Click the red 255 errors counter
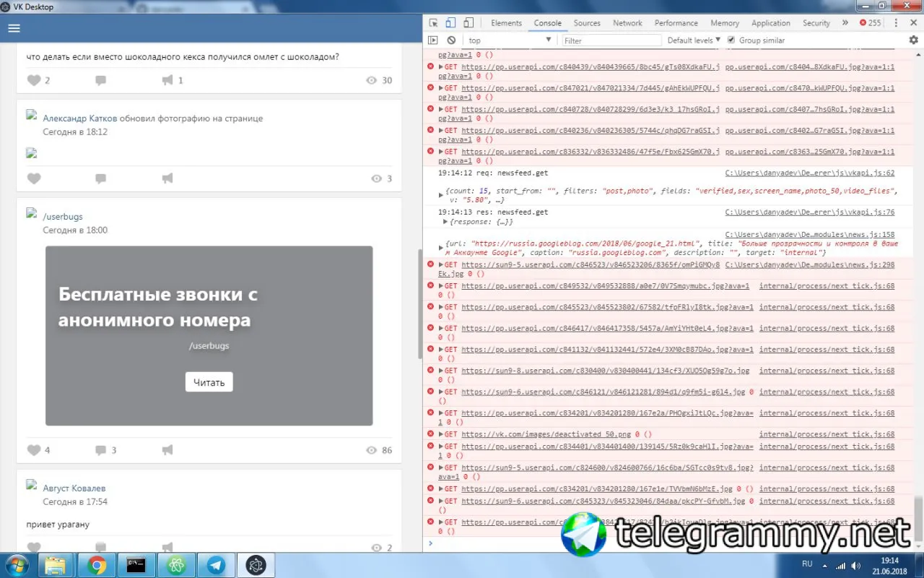 pyautogui.click(x=870, y=23)
